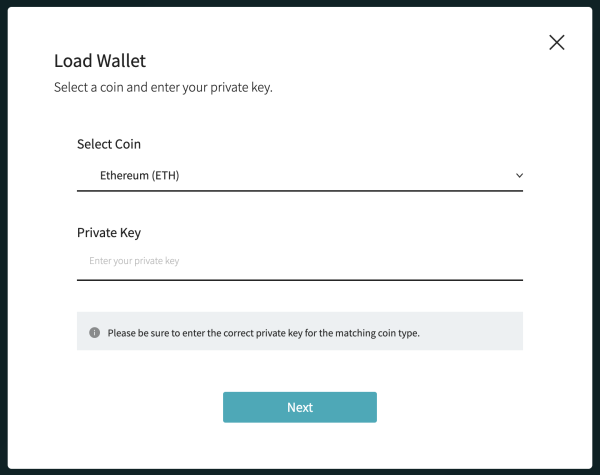Image resolution: width=600 pixels, height=475 pixels.
Task: Click the icon left of the warning notice
Action: tap(94, 332)
